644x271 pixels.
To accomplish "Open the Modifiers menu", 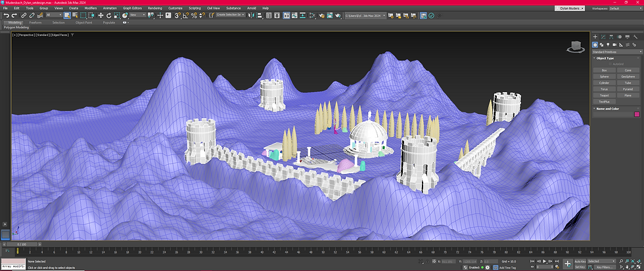I will tap(91, 9).
